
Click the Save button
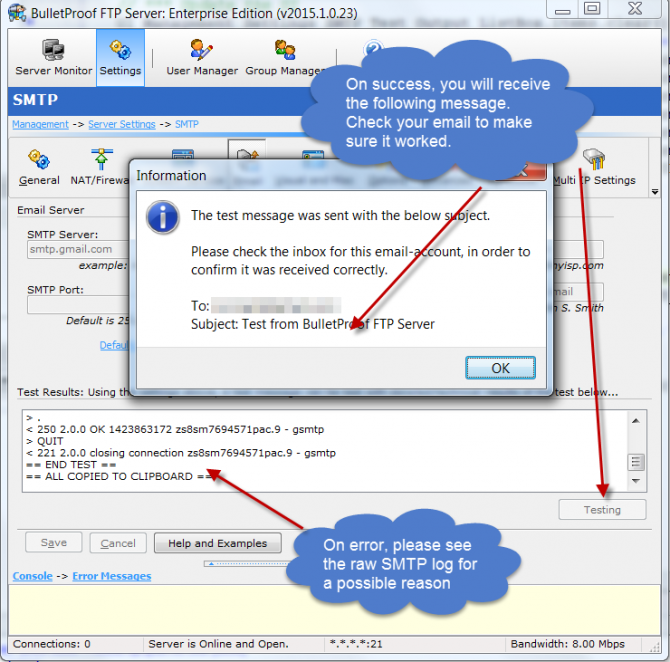click(x=53, y=543)
